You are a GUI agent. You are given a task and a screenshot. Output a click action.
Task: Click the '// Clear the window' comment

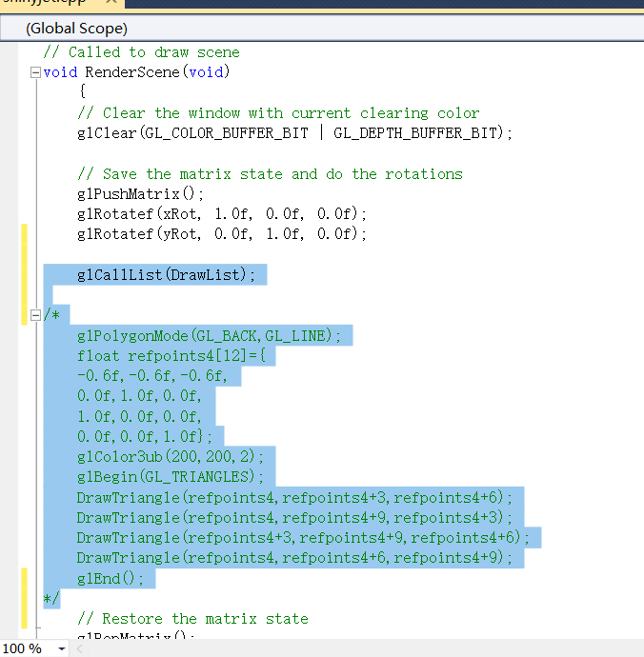pyautogui.click(x=278, y=113)
